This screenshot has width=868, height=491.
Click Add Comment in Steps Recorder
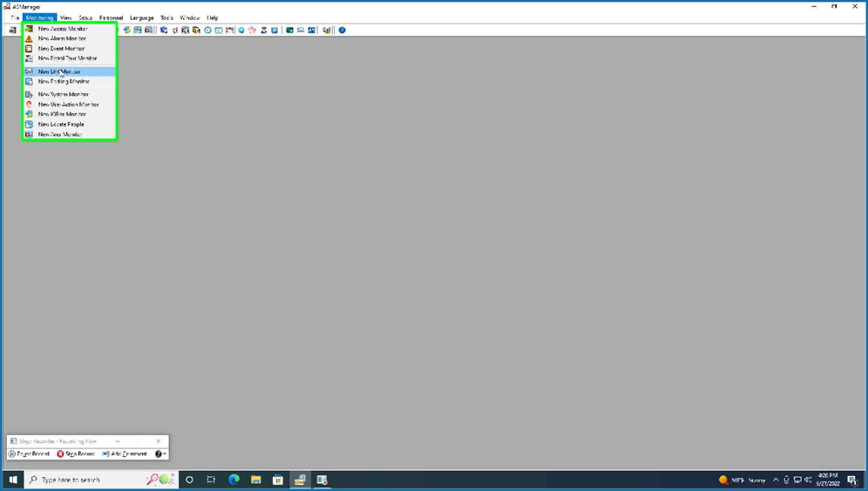click(x=125, y=454)
